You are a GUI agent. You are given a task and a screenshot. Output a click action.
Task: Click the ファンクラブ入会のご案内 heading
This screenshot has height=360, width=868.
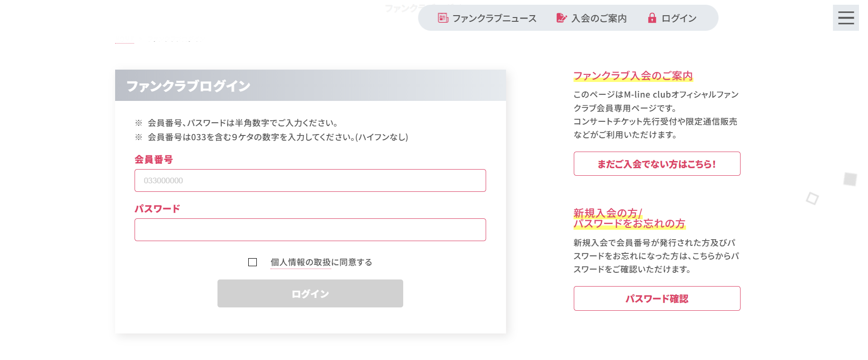coord(633,76)
